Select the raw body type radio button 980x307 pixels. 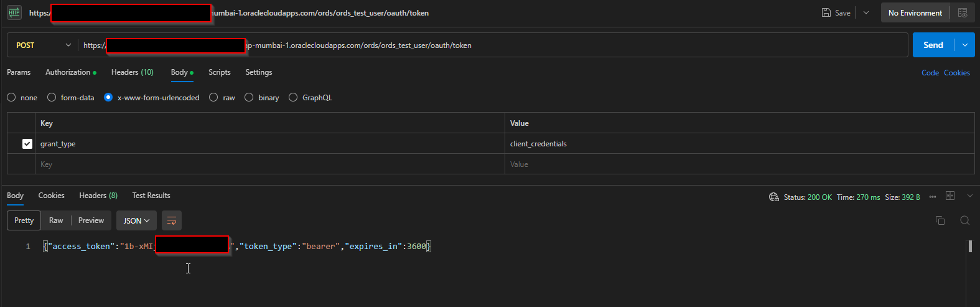tap(214, 98)
